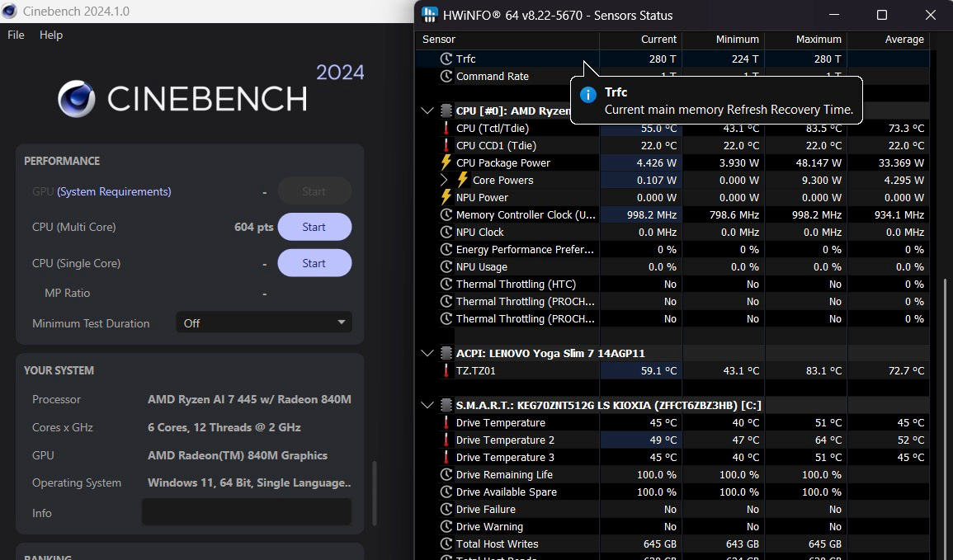Click the AMD Radeon(TM) 840M Graphics text

238,455
